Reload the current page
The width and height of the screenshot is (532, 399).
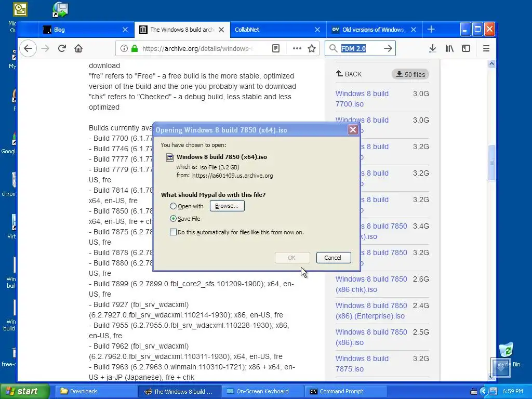(62, 48)
